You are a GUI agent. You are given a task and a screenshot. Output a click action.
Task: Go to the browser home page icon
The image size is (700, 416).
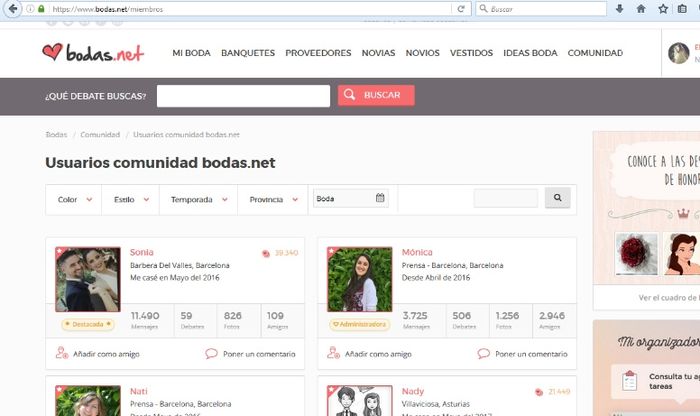click(641, 9)
